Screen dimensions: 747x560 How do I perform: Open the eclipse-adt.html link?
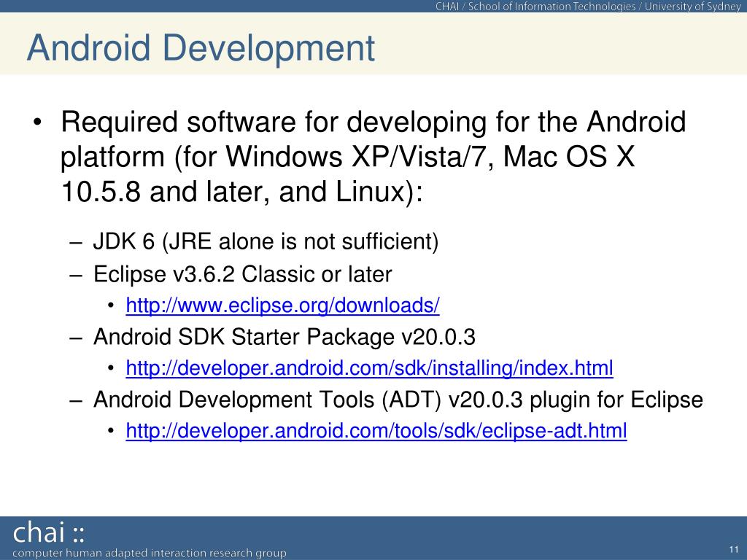point(376,431)
